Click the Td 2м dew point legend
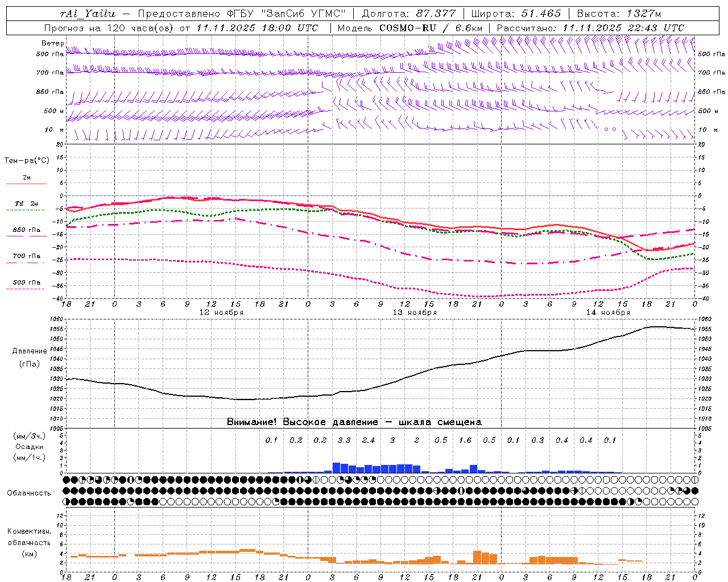 pyautogui.click(x=27, y=206)
